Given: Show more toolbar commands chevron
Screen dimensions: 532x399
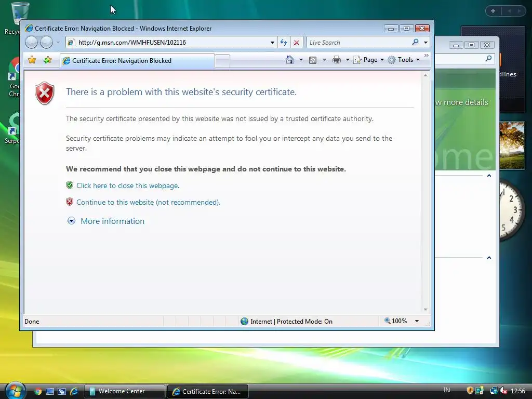Looking at the screenshot, I should point(427,55).
